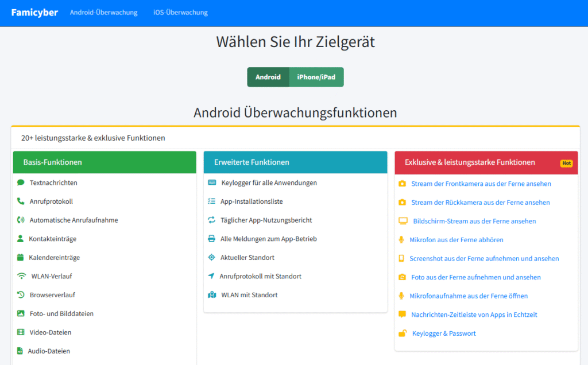
Task: Click the WLAN mit Standort map icon
Action: pos(212,295)
